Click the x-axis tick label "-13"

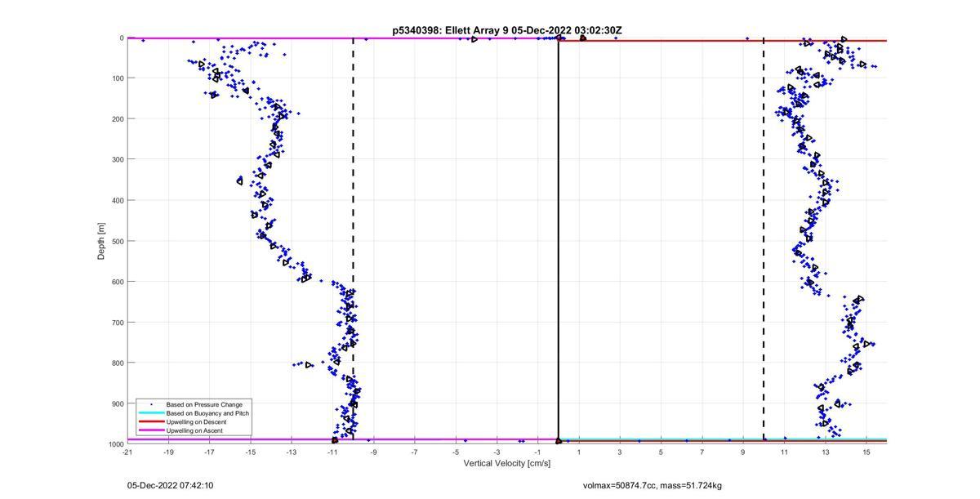292,452
